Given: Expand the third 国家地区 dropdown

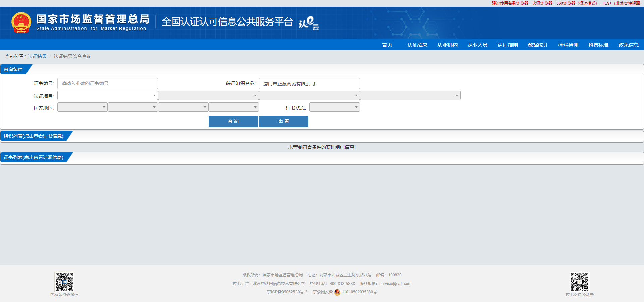Looking at the screenshot, I should click(x=183, y=107).
